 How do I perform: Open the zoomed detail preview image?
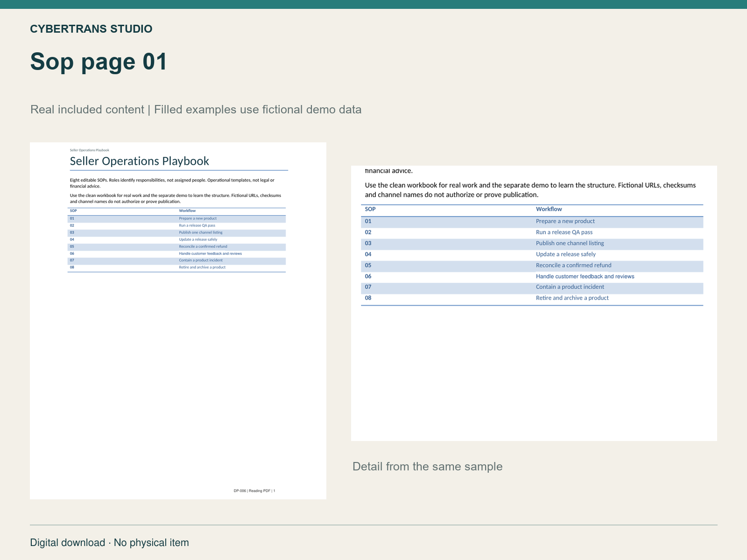(534, 303)
